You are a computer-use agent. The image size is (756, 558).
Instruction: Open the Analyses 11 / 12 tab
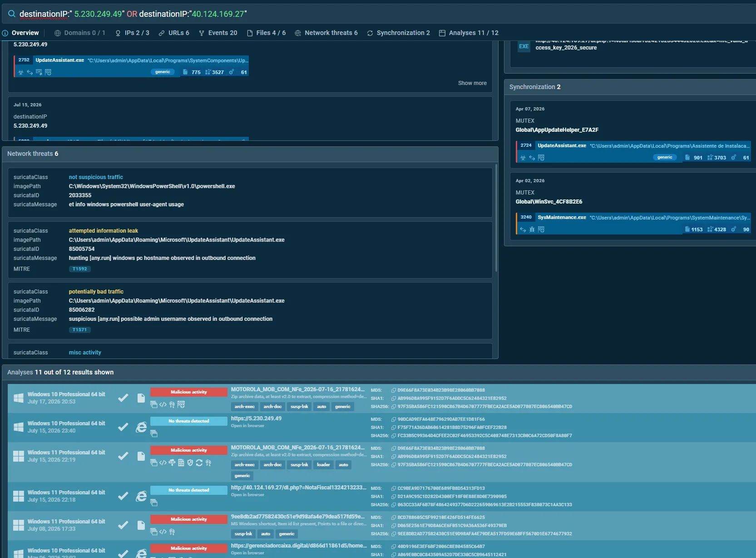click(469, 33)
